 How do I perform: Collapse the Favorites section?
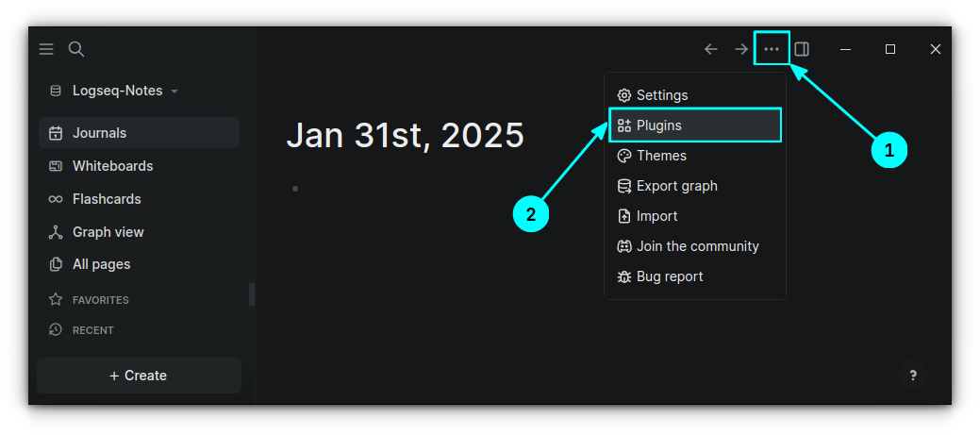(100, 300)
